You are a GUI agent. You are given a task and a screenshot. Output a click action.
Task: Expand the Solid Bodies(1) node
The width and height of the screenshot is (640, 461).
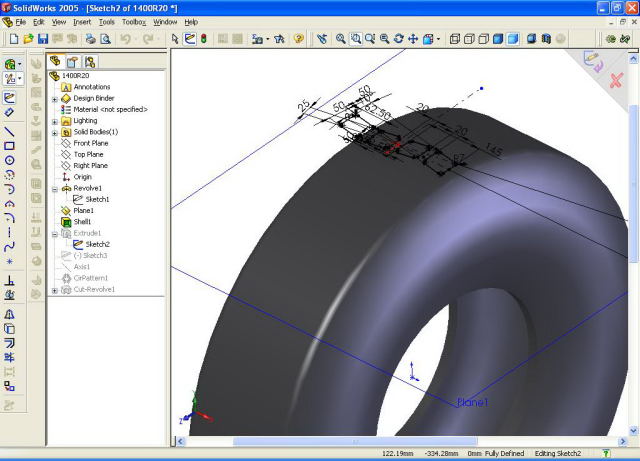[x=55, y=132]
